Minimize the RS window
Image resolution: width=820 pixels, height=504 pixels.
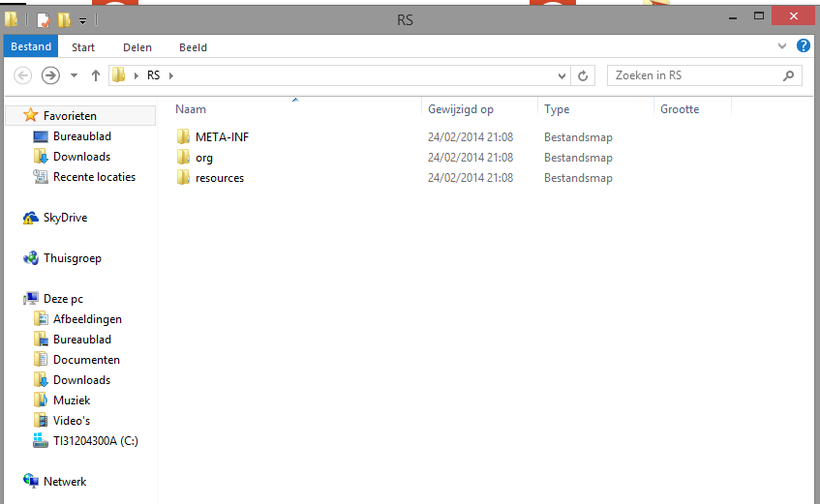[733, 16]
